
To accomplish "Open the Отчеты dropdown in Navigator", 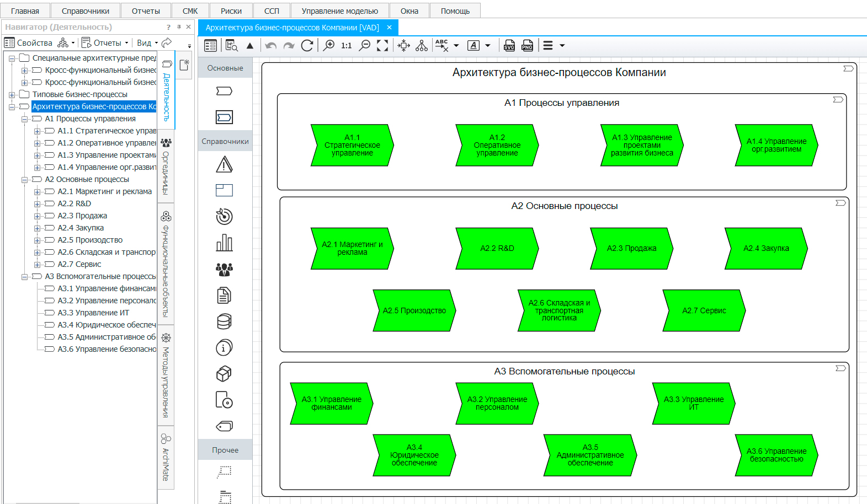I will [x=105, y=43].
